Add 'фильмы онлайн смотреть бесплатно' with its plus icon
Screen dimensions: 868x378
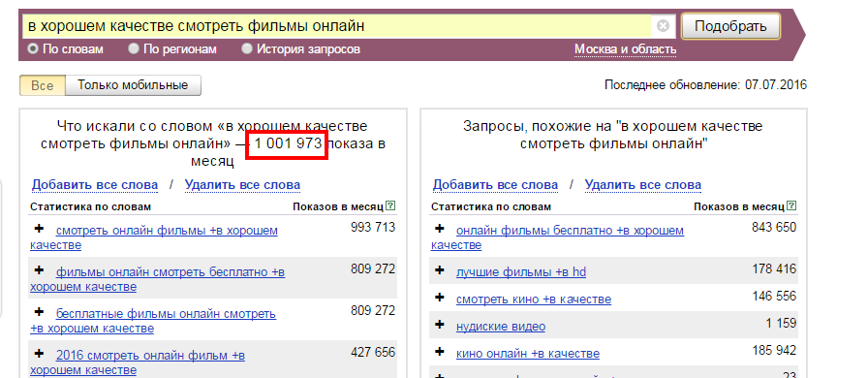[39, 269]
